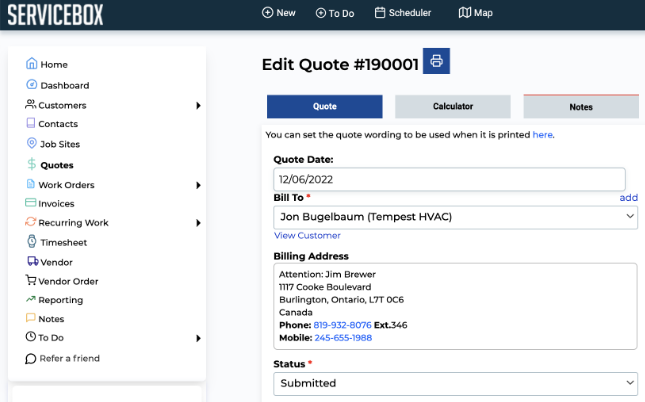645x402 pixels.
Task: Open the Status dropdown showing Submitted
Action: tap(455, 383)
